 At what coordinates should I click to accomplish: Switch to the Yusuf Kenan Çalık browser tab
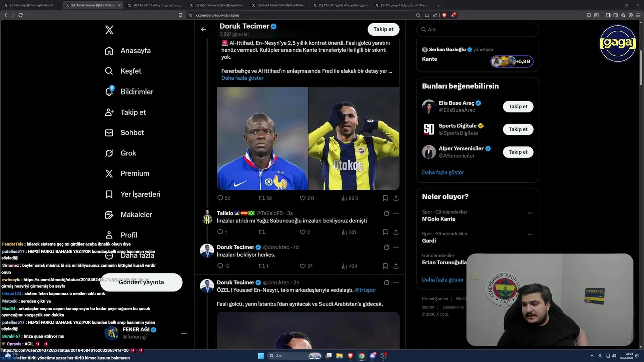[x=280, y=5]
